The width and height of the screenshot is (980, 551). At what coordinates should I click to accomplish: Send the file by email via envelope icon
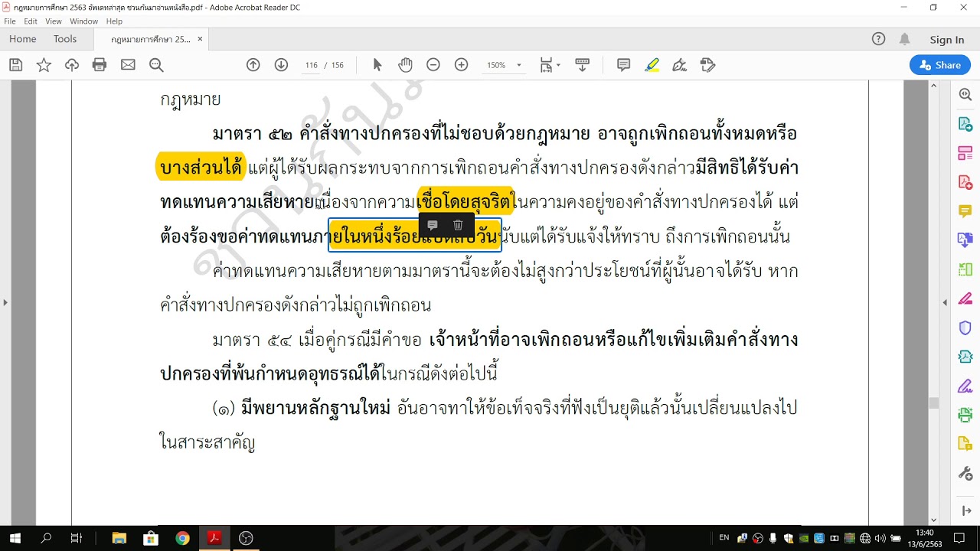point(128,65)
